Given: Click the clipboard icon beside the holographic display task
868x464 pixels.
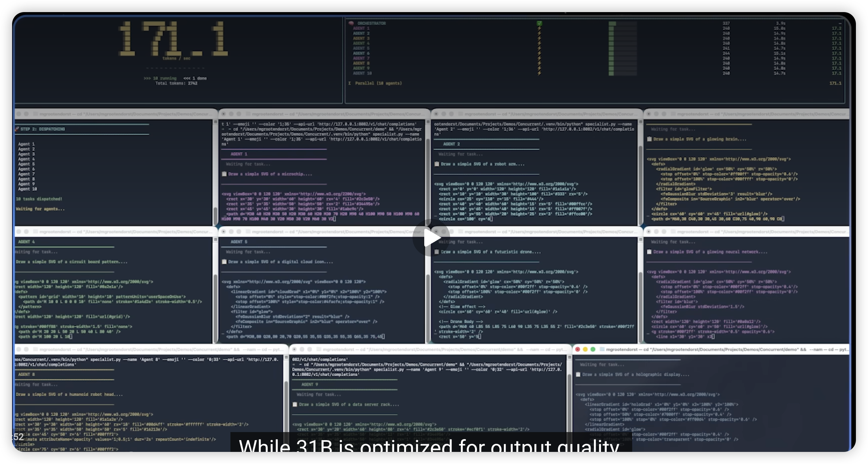Looking at the screenshot, I should tap(578, 374).
